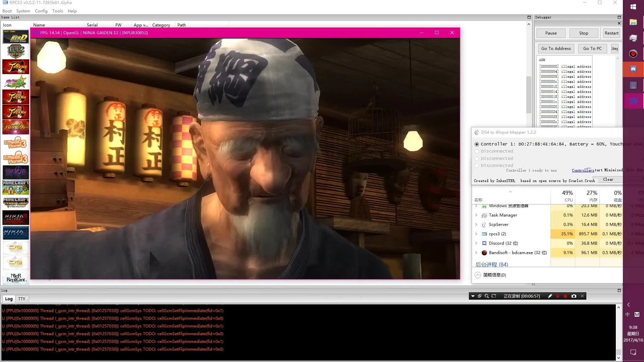Stop the Bandicam recording red square

[x=566, y=296]
